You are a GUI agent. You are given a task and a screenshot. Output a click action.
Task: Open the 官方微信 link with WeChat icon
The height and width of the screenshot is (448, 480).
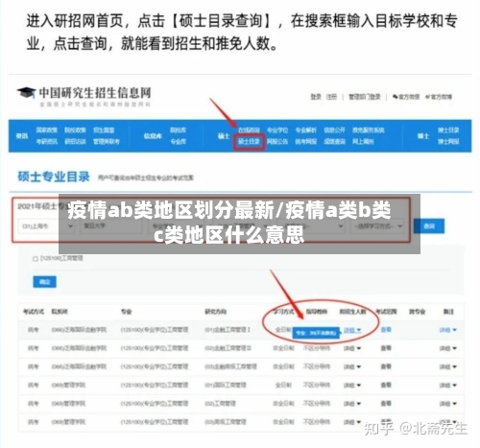[406, 97]
